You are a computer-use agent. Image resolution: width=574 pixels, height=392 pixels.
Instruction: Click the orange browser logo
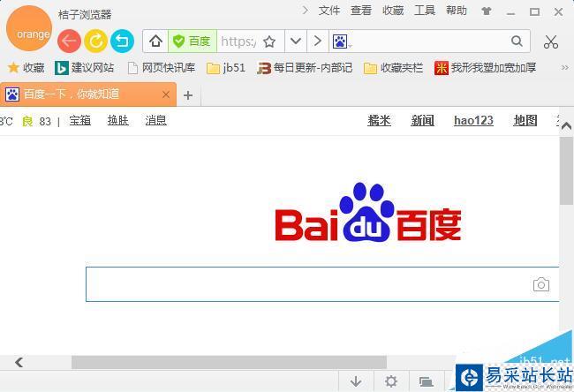tap(29, 28)
